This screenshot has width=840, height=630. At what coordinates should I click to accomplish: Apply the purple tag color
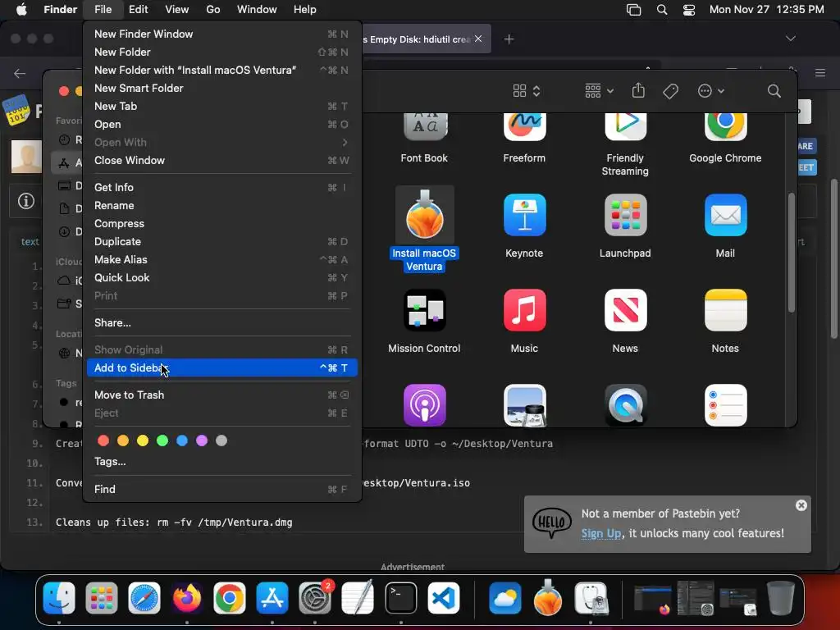[x=202, y=441]
